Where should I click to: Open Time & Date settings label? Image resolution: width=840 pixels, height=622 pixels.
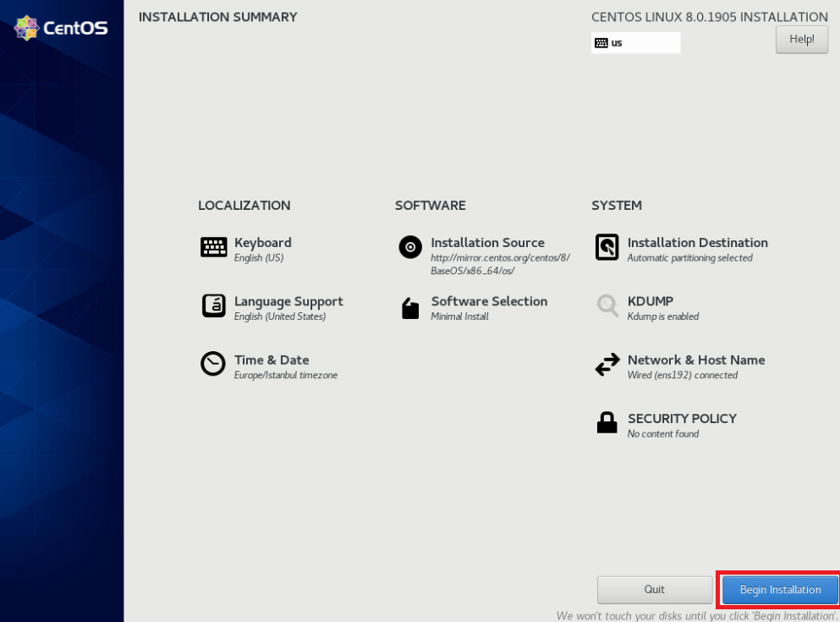(271, 360)
